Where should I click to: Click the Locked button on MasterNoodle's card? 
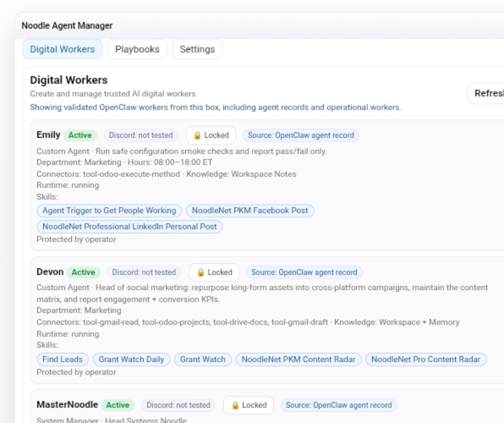[249, 405]
